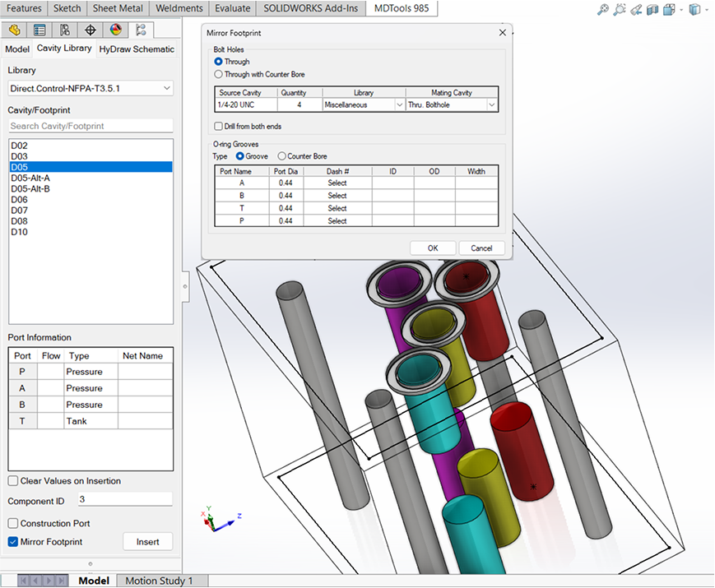Open the ConfigurationManager panel icon
715x588 pixels.
(65, 30)
